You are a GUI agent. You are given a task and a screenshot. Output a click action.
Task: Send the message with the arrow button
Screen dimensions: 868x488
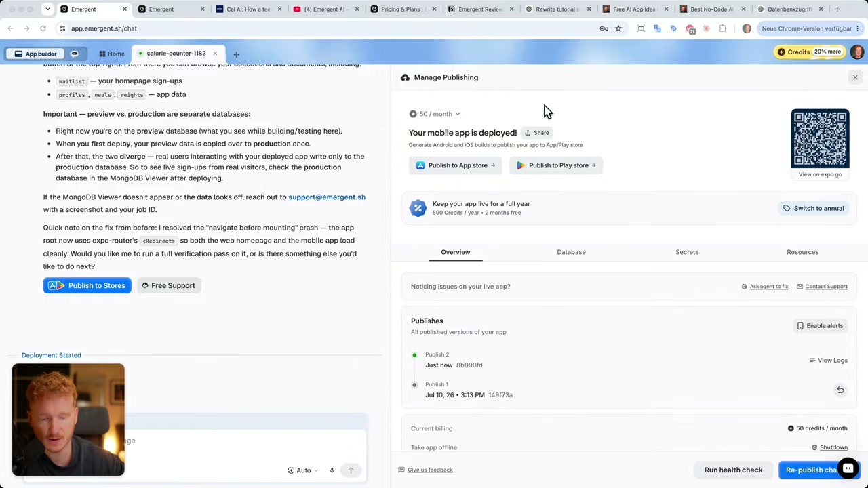click(351, 470)
